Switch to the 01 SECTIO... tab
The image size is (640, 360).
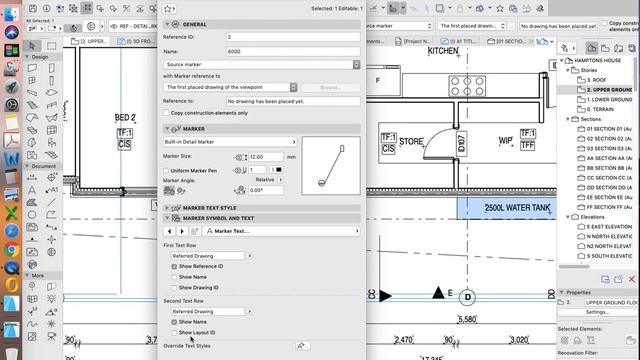[506, 41]
